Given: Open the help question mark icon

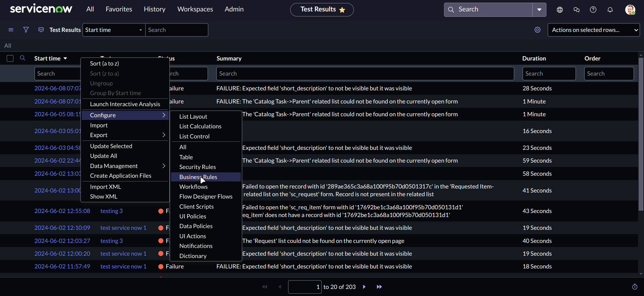Looking at the screenshot, I should pos(593,10).
